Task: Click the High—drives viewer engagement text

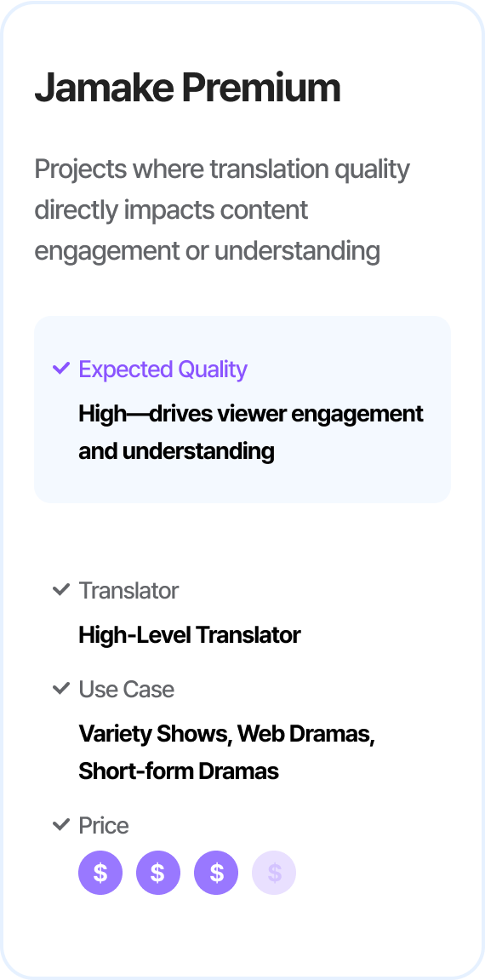Action: tap(251, 414)
